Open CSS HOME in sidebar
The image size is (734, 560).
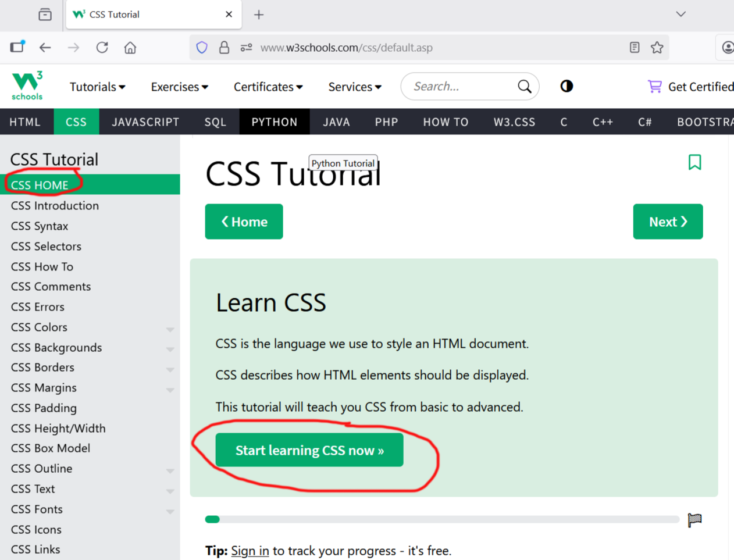(90, 185)
